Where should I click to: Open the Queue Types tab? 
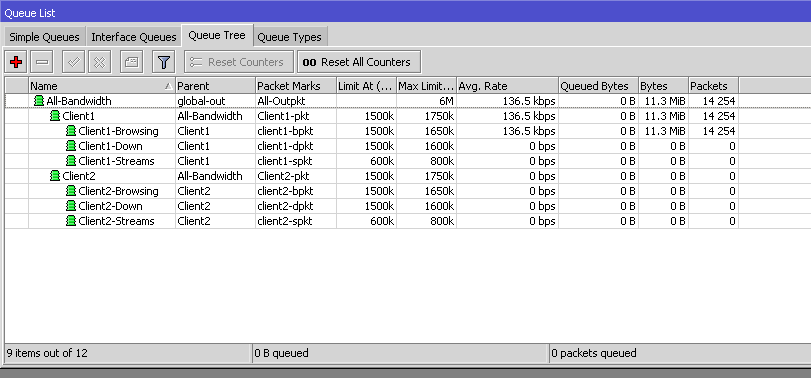point(290,37)
